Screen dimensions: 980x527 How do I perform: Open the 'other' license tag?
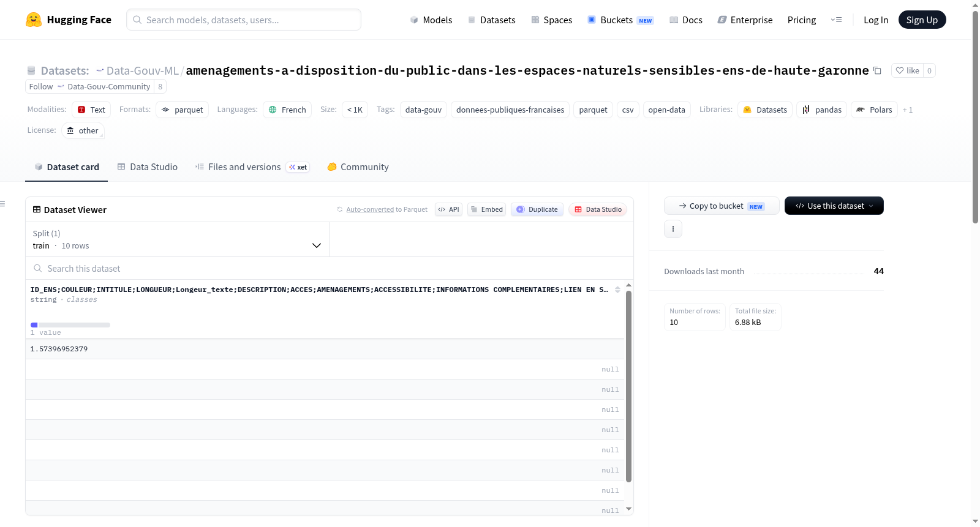(83, 130)
